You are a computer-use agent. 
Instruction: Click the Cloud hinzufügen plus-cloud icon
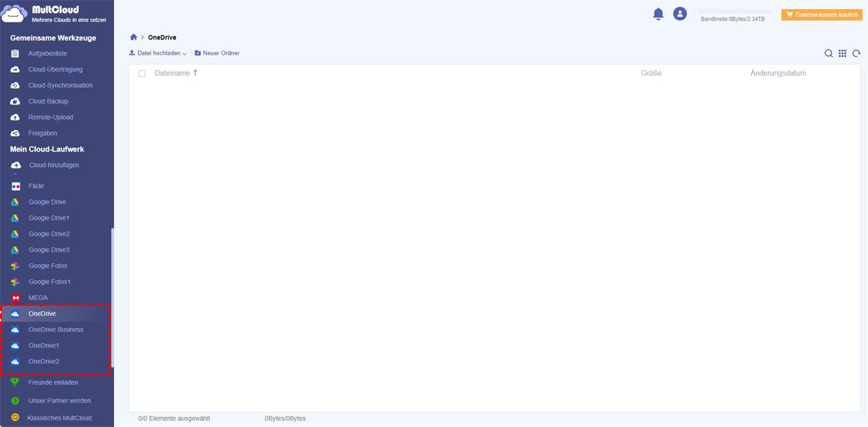(16, 165)
